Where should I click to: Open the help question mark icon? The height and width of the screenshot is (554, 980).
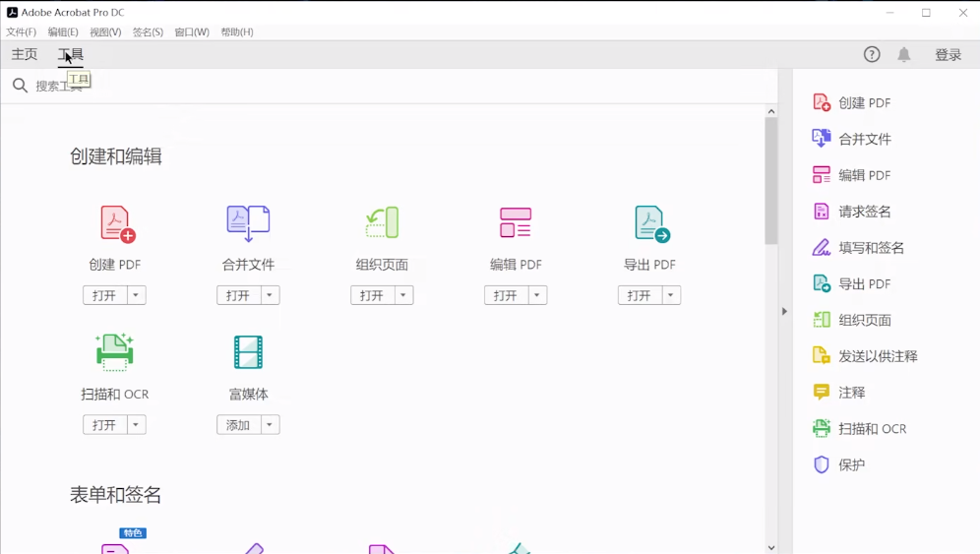point(872,54)
